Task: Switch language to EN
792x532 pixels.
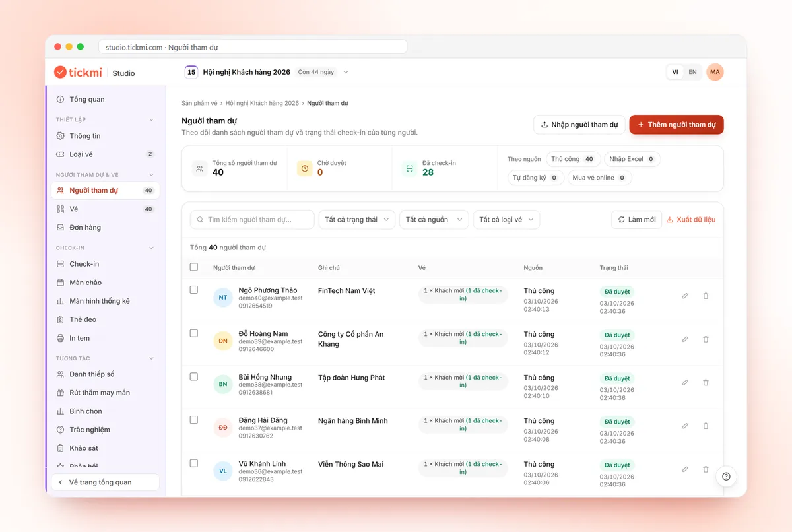Action: [x=692, y=72]
